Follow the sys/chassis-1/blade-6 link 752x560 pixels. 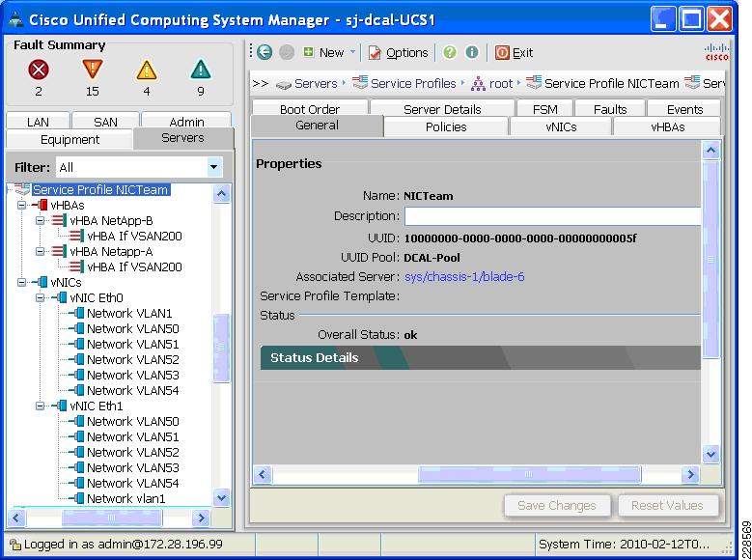pyautogui.click(x=464, y=277)
